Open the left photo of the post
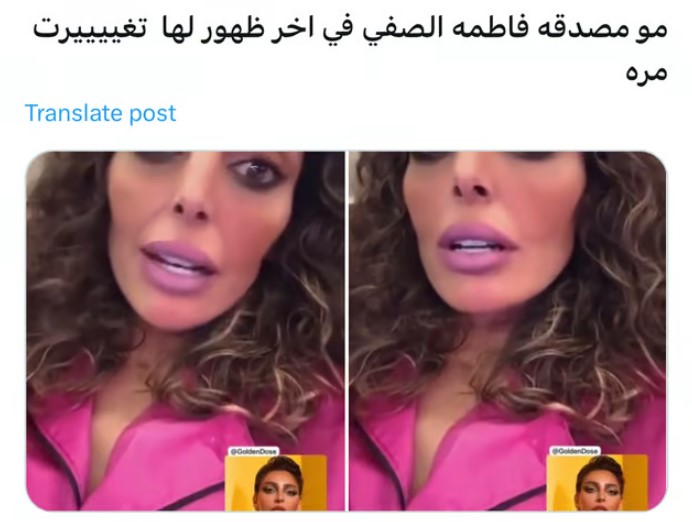The height and width of the screenshot is (522, 692). coord(185,331)
